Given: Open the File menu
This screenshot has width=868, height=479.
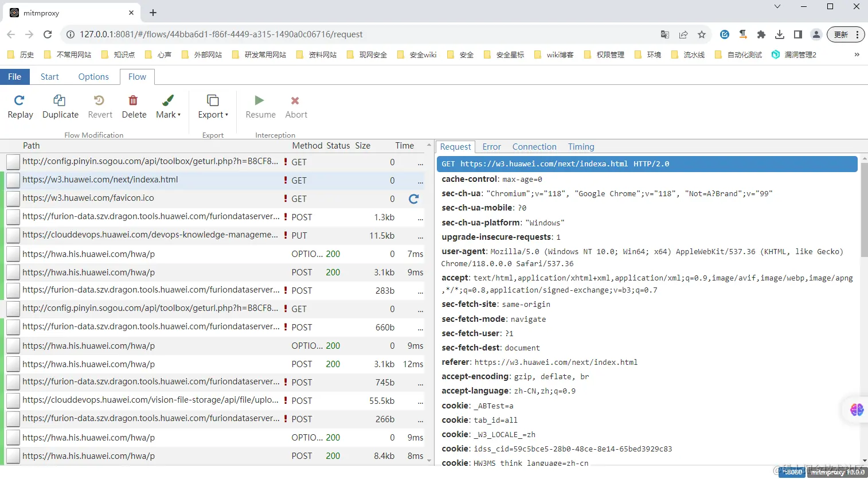Looking at the screenshot, I should (14, 77).
